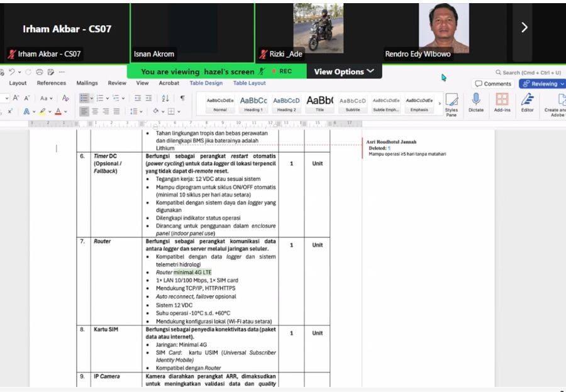Viewport: 566px width, 392px height.
Task: Click the Sort A-Z icon
Action: (165, 98)
